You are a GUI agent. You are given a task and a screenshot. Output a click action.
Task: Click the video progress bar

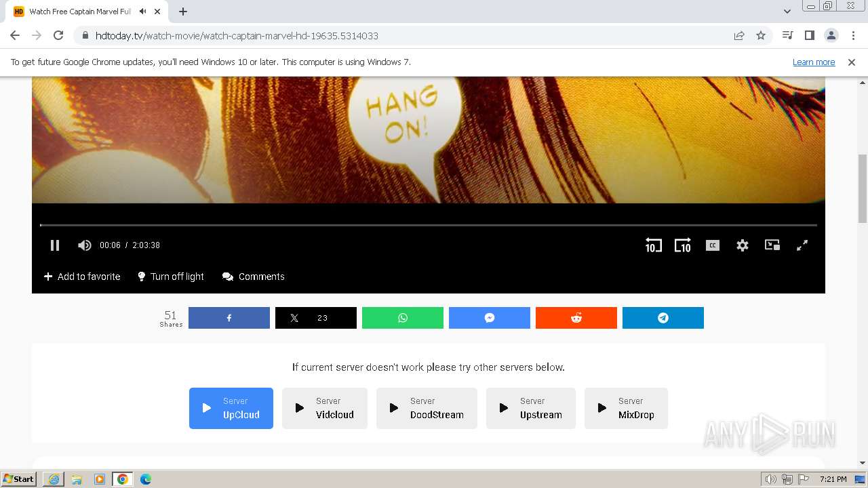click(429, 225)
